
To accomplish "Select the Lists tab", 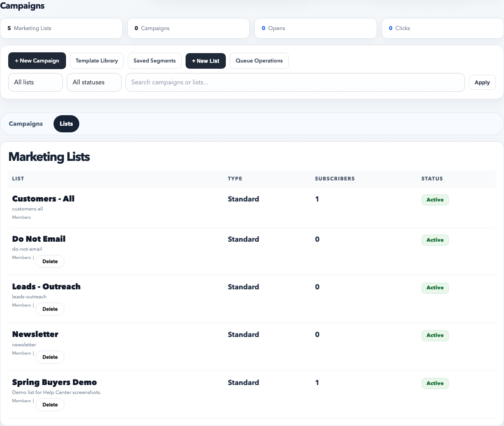I will pos(66,124).
